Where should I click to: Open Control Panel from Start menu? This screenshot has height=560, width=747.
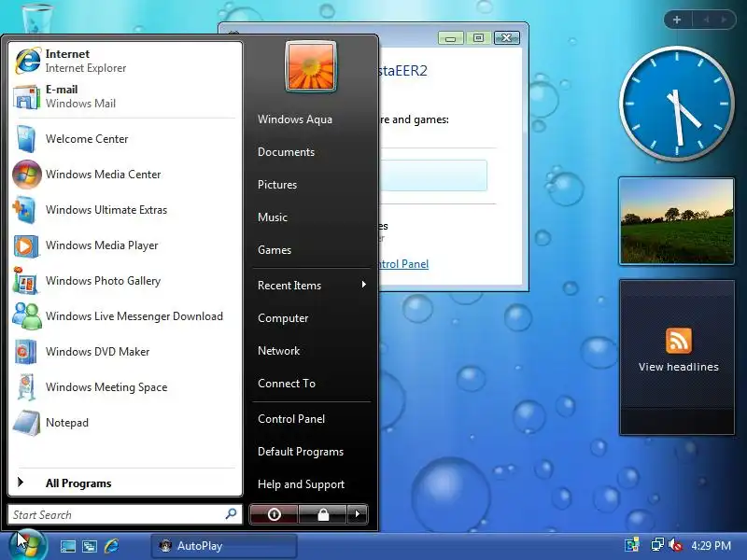click(x=291, y=419)
